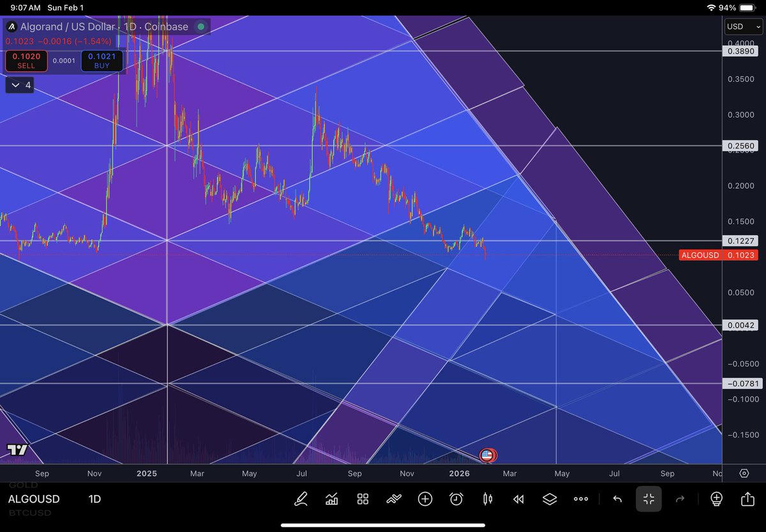This screenshot has height=532, width=766.
Task: Tap the 0.1020 SELL button
Action: tap(26, 61)
